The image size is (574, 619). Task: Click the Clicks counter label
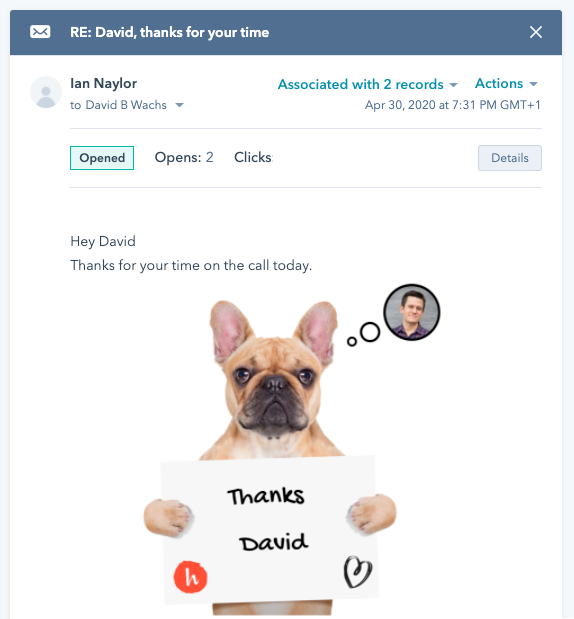click(x=253, y=157)
